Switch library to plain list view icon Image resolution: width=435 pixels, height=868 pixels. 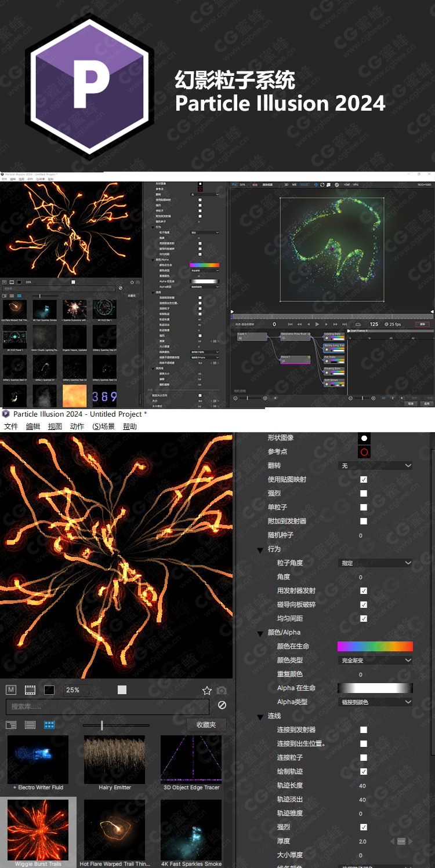pos(30,725)
